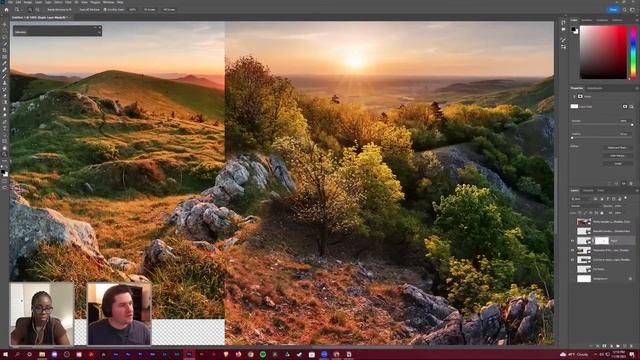Click the Background layer lock icon
The height and width of the screenshot is (360, 640).
pyautogui.click(x=631, y=279)
